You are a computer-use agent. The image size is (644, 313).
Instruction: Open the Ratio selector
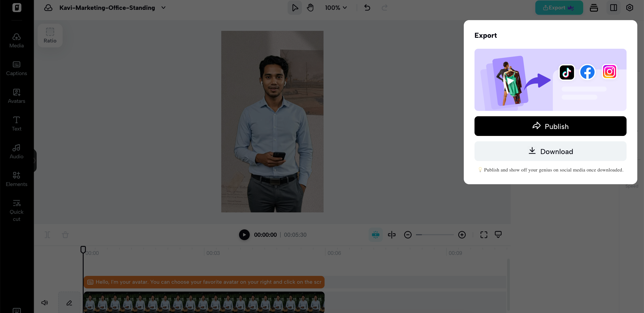(x=50, y=35)
